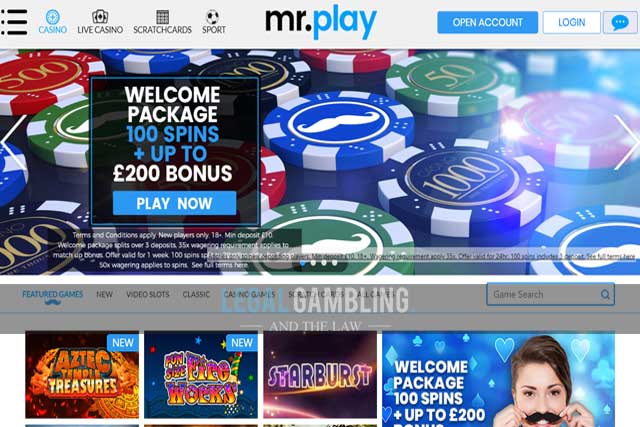The image size is (640, 427).
Task: Switch to Featured Games tab
Action: pyautogui.click(x=53, y=294)
